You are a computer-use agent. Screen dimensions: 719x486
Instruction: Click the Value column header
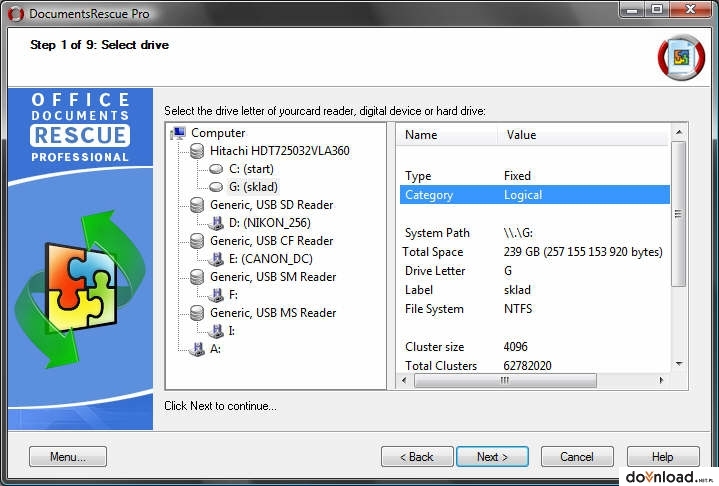pos(584,135)
